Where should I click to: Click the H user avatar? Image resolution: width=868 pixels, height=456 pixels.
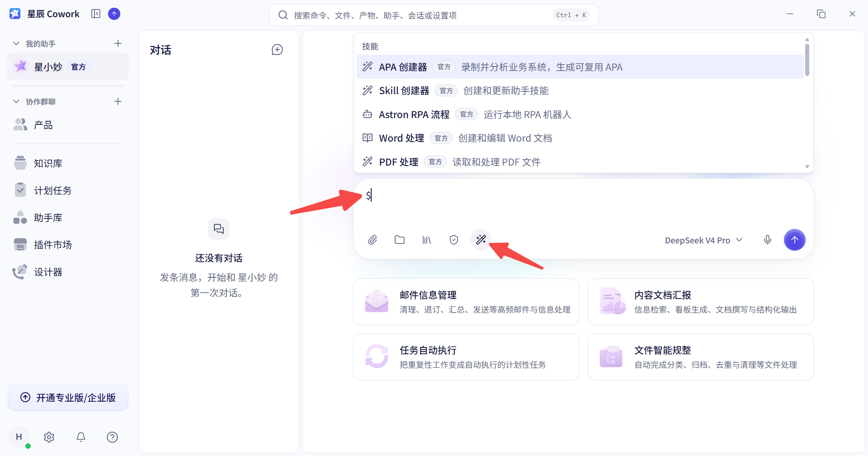coord(19,437)
